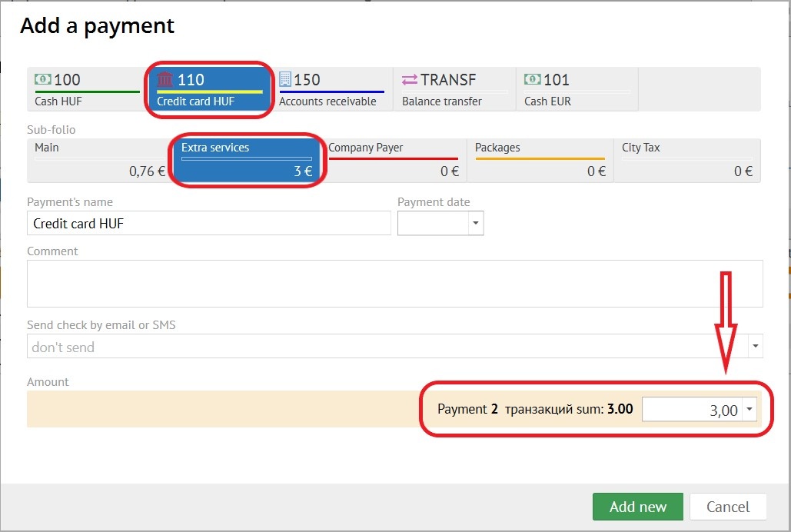Open the amount field dropdown arrow
This screenshot has width=791, height=532.
749,409
